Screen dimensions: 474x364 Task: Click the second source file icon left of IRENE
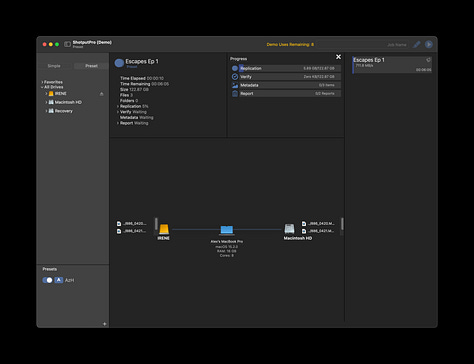(x=119, y=231)
